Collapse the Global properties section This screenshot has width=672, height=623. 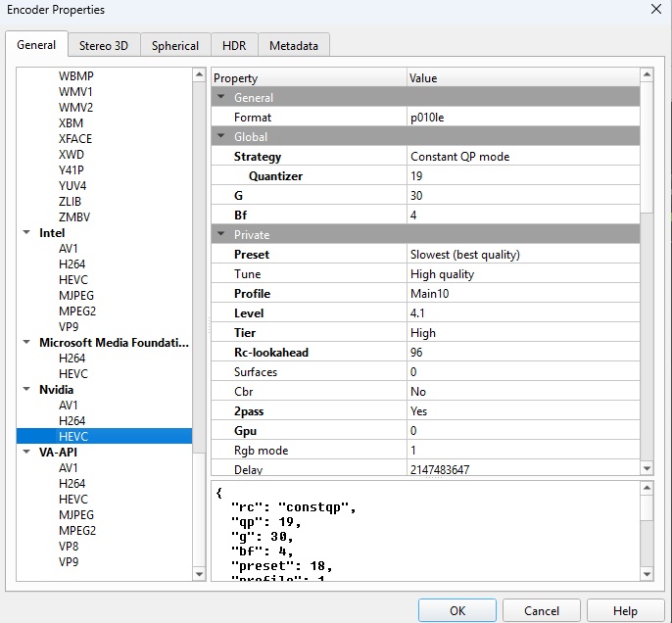[x=221, y=137]
